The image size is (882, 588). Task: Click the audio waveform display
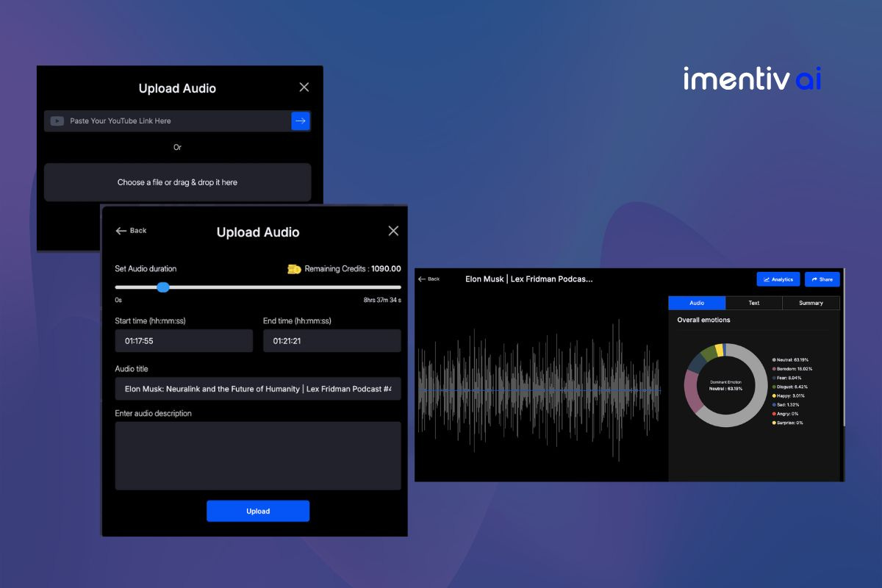[x=540, y=390]
